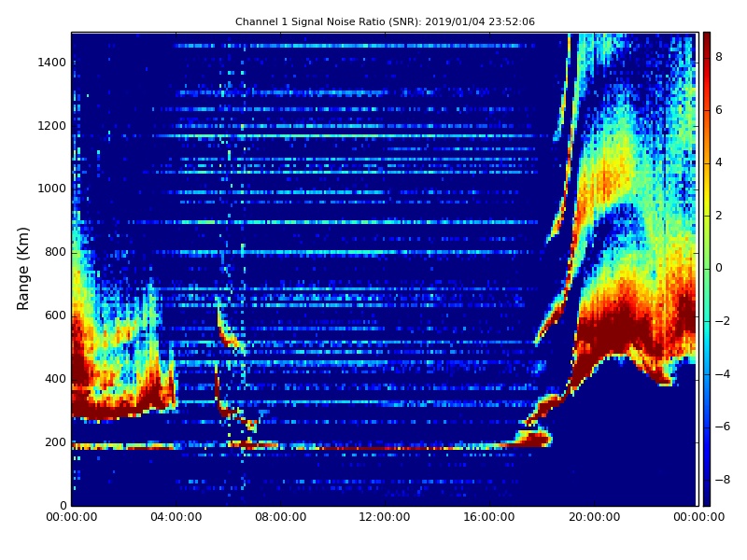Click the colorbar label −6
The height and width of the screenshot is (560, 747).
coord(723,427)
